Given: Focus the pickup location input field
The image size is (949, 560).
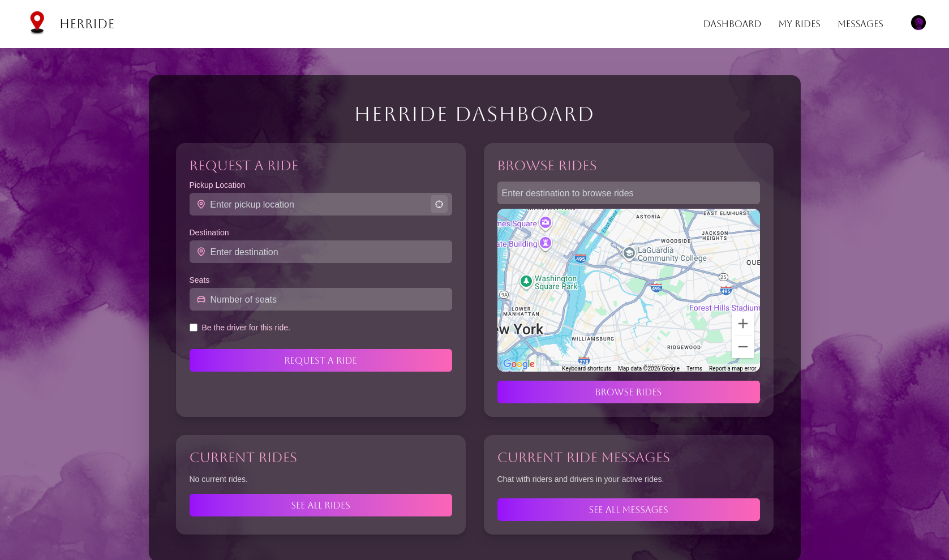Looking at the screenshot, I should (x=317, y=204).
